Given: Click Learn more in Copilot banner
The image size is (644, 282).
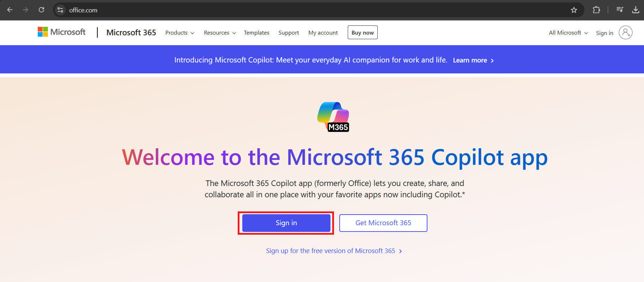Looking at the screenshot, I should point(473,60).
